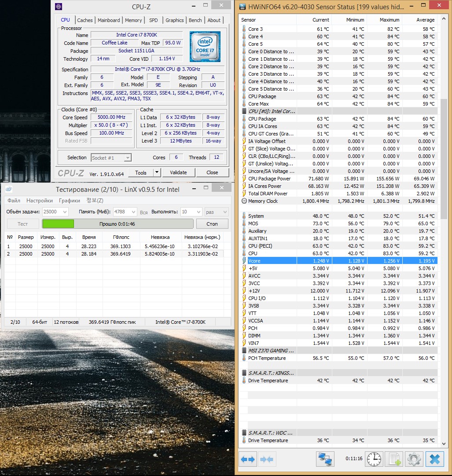Switch to the Memory tab in CPU-Z
The image size is (452, 476).
[x=133, y=20]
